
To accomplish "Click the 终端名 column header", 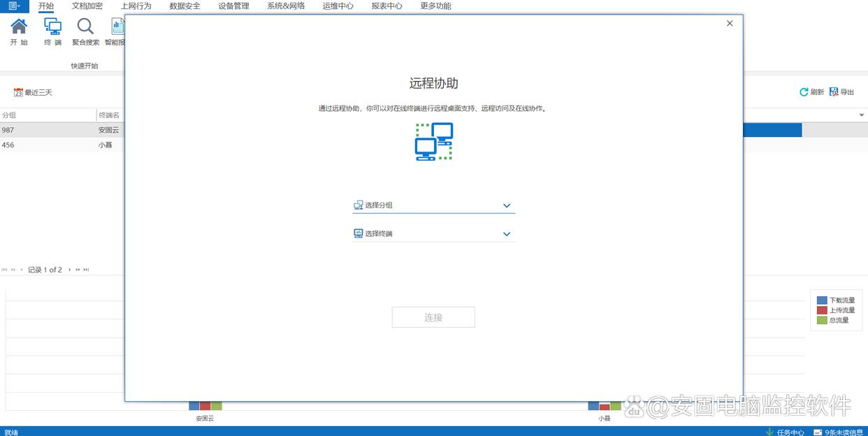I will pyautogui.click(x=110, y=115).
